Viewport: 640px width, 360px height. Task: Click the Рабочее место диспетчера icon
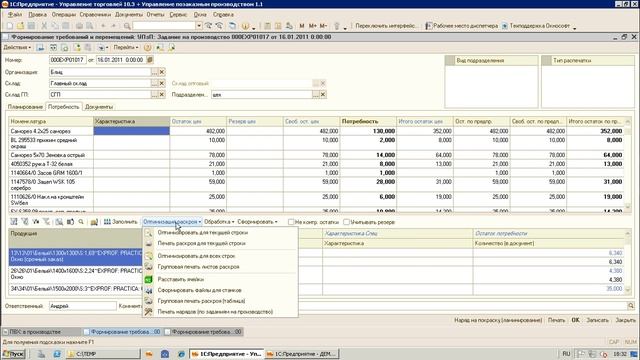coord(429,26)
